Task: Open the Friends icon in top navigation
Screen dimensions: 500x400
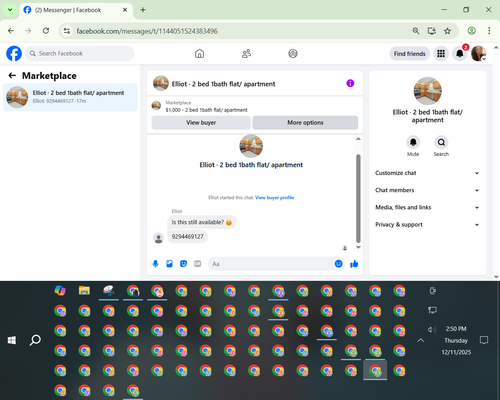Action: (x=246, y=53)
